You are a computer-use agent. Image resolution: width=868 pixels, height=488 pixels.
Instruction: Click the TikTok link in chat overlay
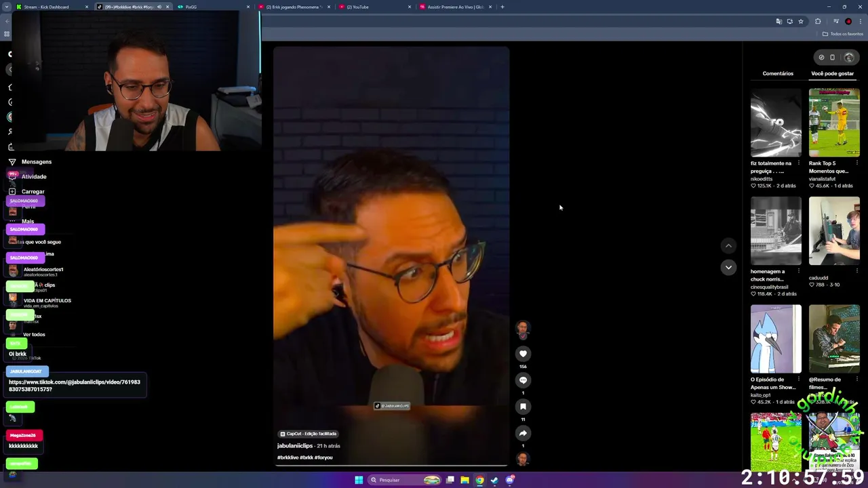[x=75, y=386]
